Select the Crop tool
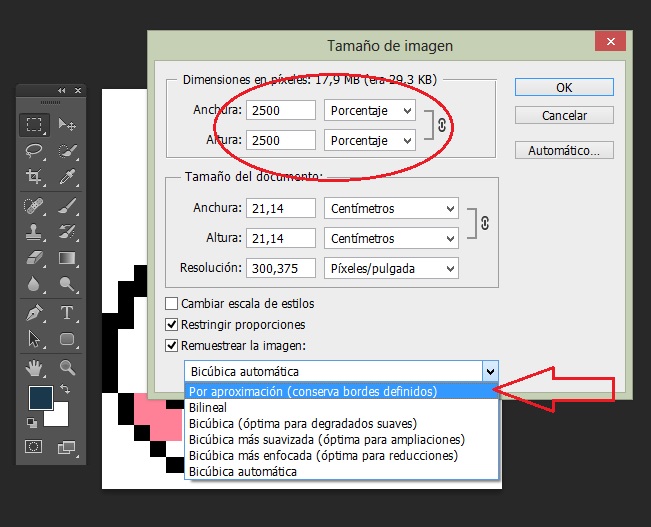 [x=34, y=177]
